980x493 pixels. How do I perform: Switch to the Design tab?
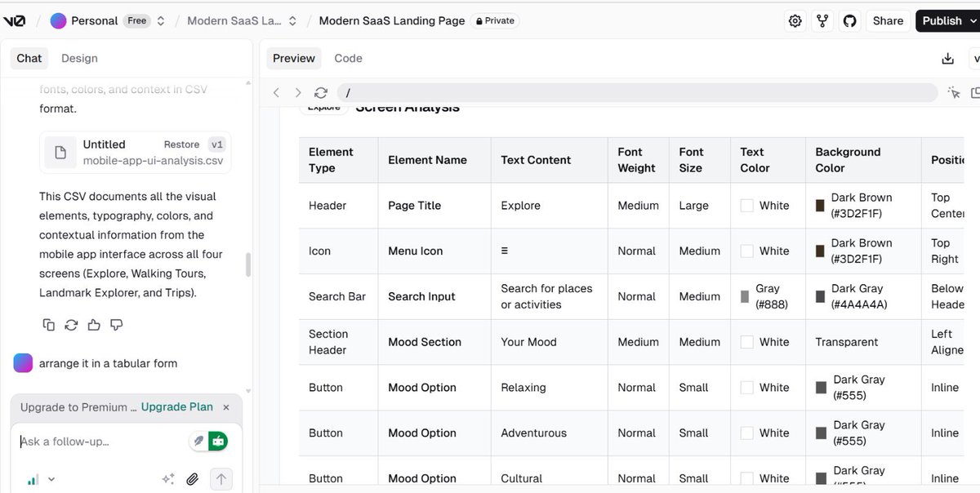78,58
